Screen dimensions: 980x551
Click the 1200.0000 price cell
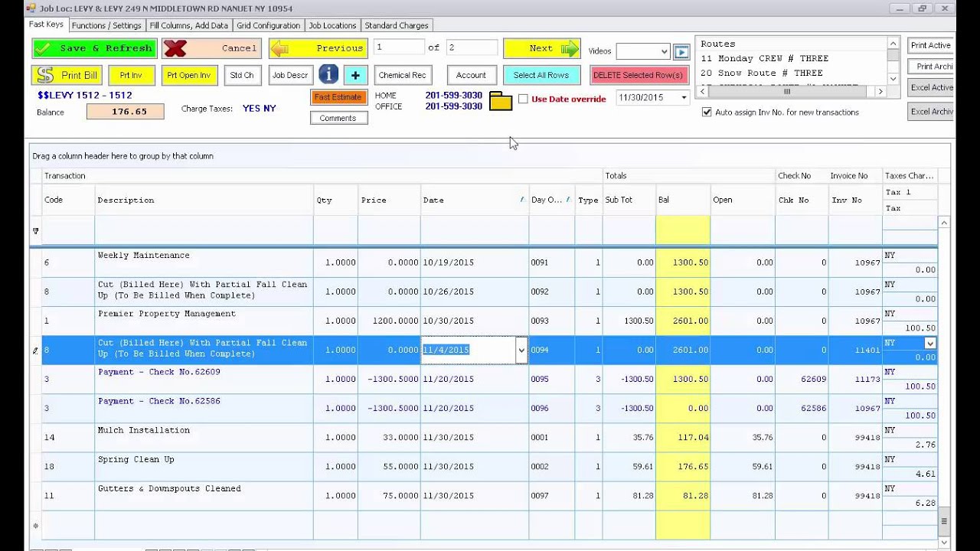tap(389, 321)
